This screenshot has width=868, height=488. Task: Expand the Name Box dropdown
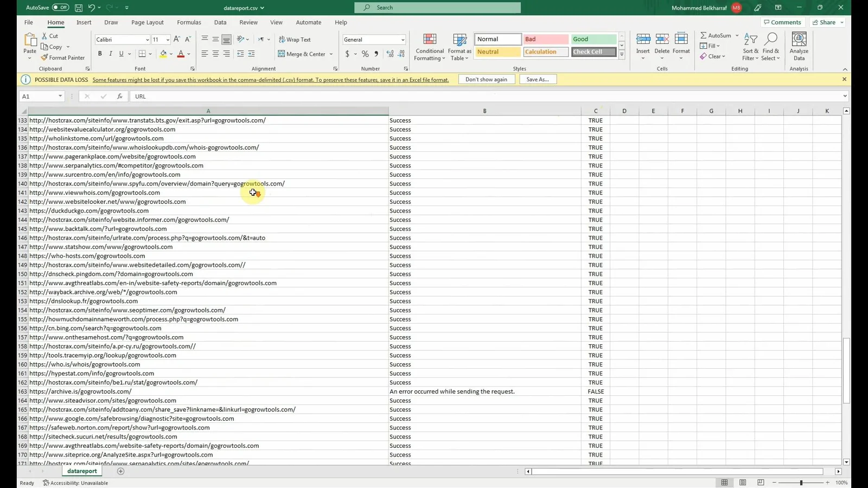pos(60,97)
